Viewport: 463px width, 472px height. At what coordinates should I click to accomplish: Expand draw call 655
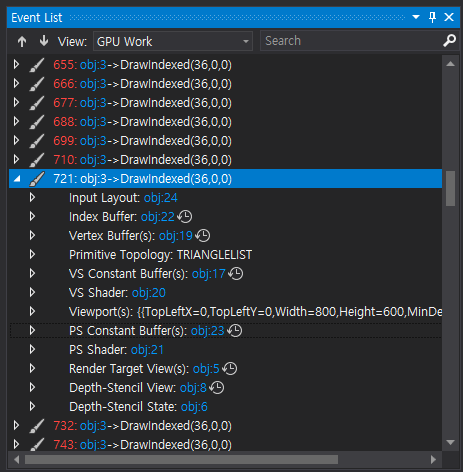pyautogui.click(x=16, y=64)
